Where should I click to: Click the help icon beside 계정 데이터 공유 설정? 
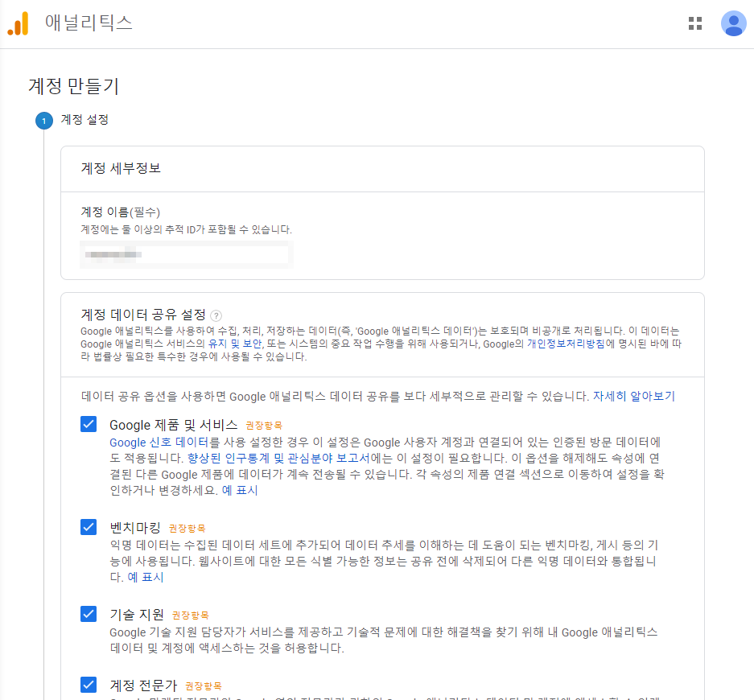click(x=216, y=316)
